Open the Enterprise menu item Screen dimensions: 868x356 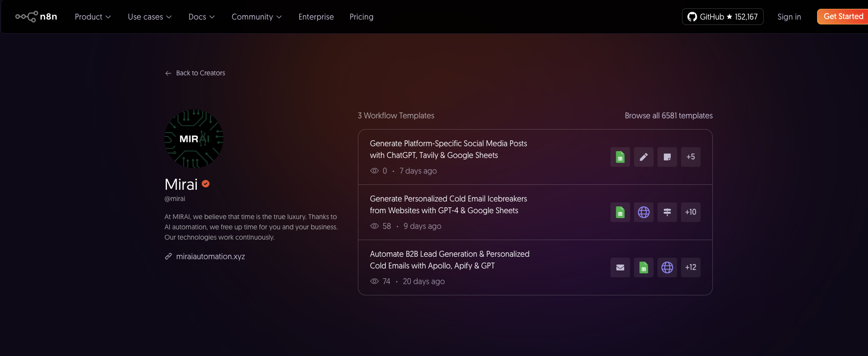(x=316, y=17)
